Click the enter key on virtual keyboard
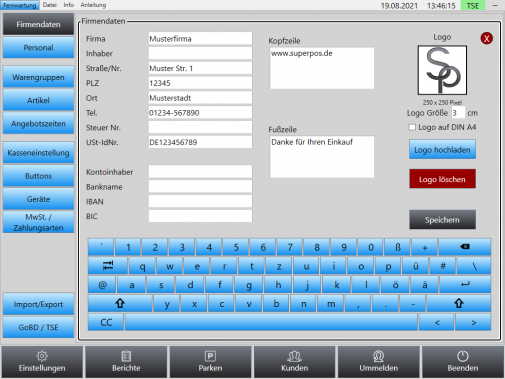 coord(465,284)
